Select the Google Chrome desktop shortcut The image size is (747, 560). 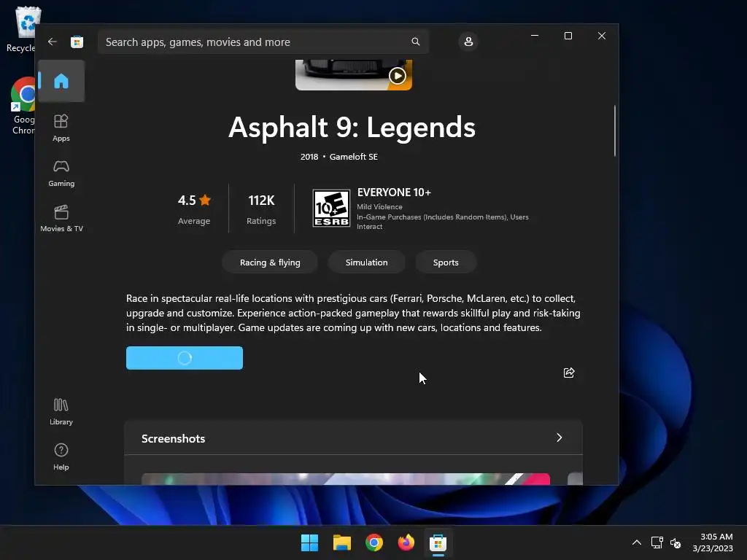click(23, 106)
